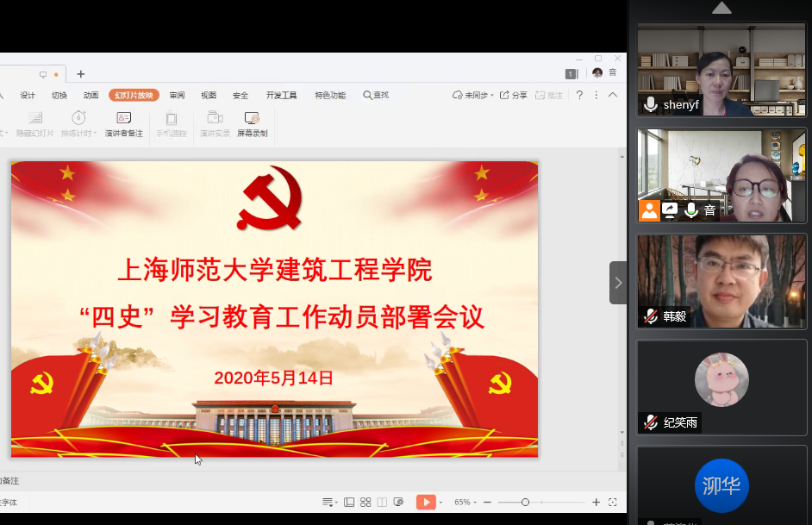This screenshot has width=812, height=525.
Task: Click the 分享 share button
Action: pyautogui.click(x=513, y=96)
